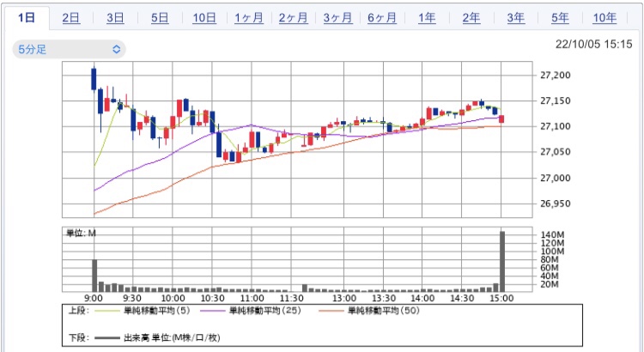
Task: Click the 27,200 price axis label
Action: pos(555,76)
